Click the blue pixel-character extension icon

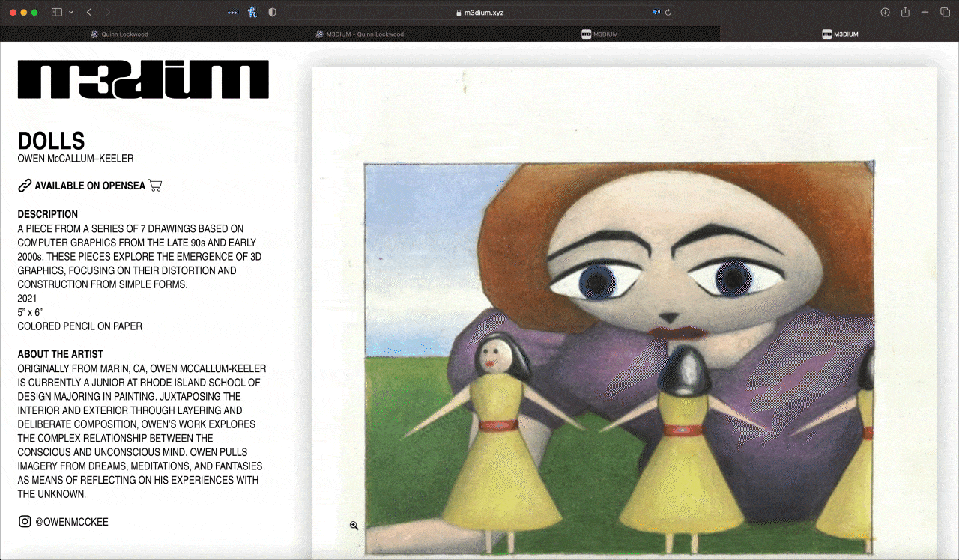(252, 12)
